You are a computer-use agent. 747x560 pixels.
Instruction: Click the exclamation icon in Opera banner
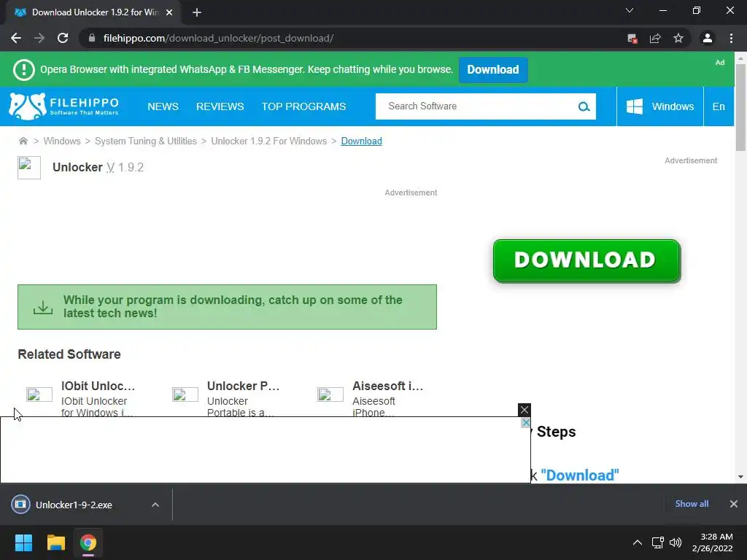[x=23, y=70]
